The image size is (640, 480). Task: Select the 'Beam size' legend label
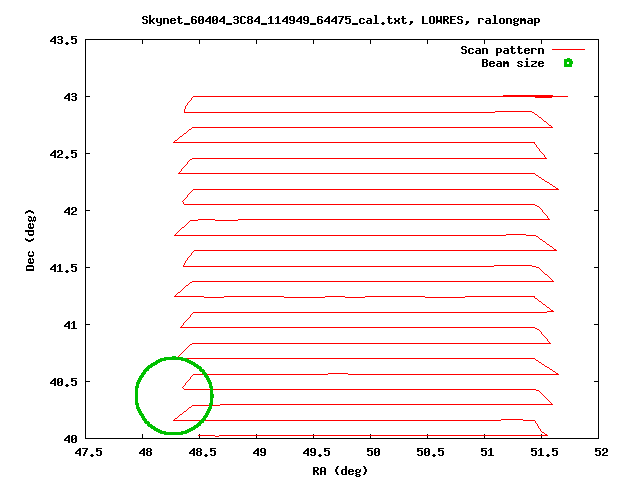[513, 63]
